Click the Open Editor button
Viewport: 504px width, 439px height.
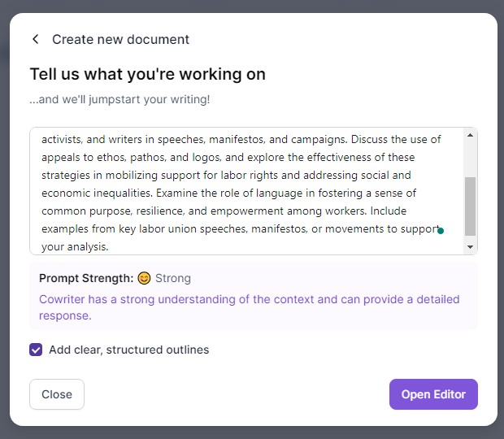click(433, 394)
